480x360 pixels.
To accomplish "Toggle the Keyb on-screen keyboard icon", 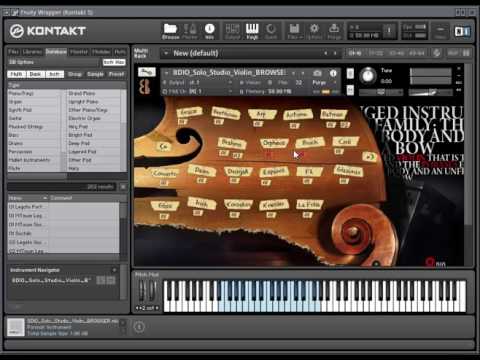I will 252,31.
